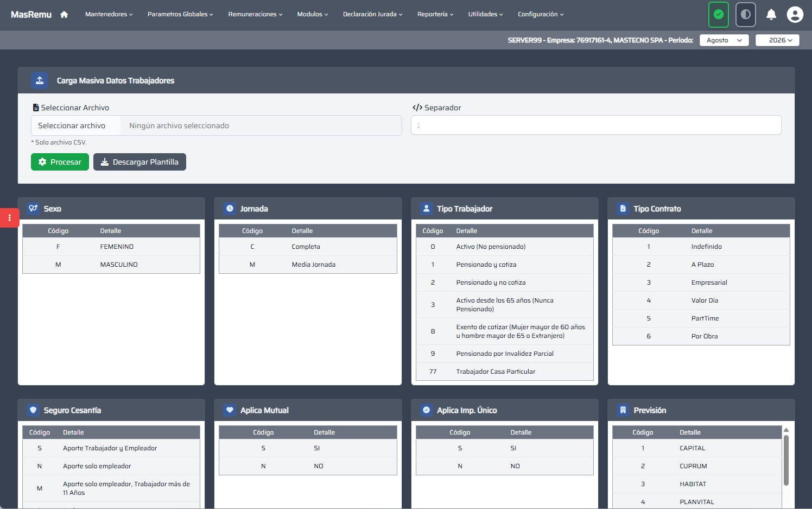Go to MasRemu home icon
812x509 pixels.
point(64,15)
